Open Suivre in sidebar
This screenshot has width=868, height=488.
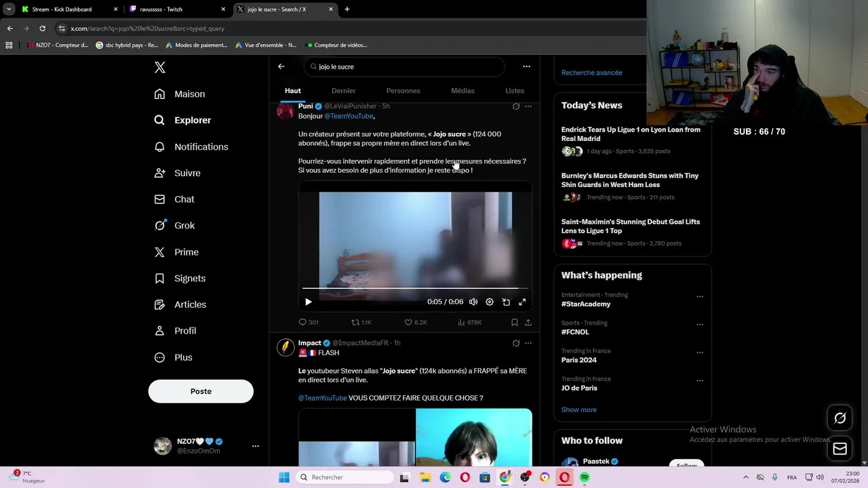point(177,173)
